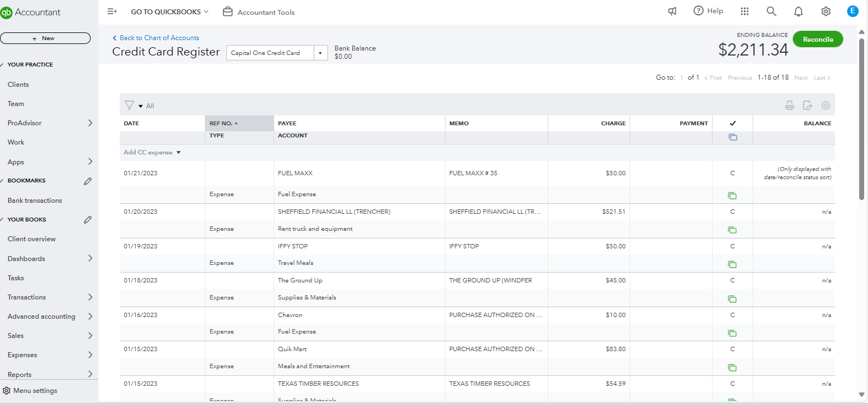Click the register filter funnel icon

click(129, 105)
